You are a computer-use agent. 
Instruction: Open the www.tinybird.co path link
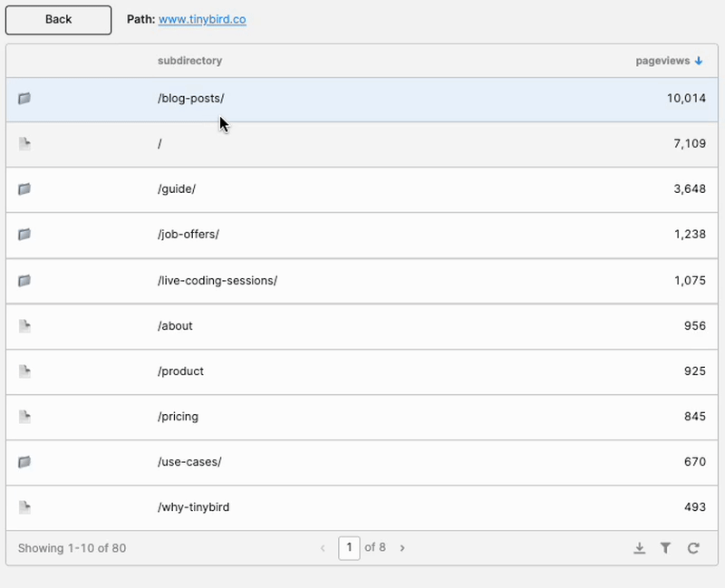click(x=201, y=19)
